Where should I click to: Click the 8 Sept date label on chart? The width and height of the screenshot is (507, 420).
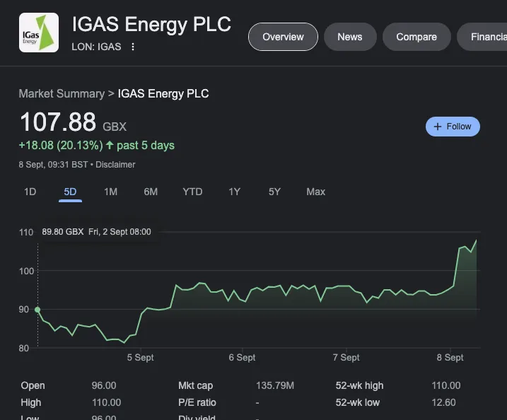450,358
